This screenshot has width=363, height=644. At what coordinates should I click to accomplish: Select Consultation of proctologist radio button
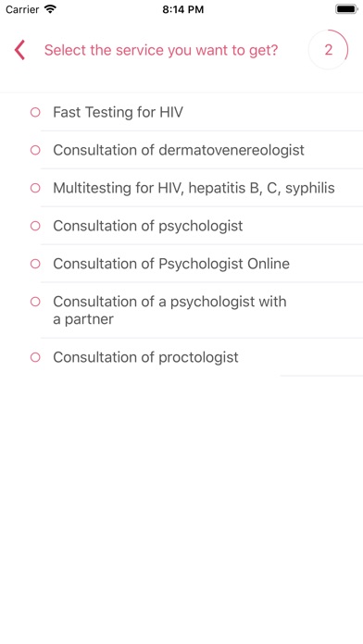tap(35, 357)
